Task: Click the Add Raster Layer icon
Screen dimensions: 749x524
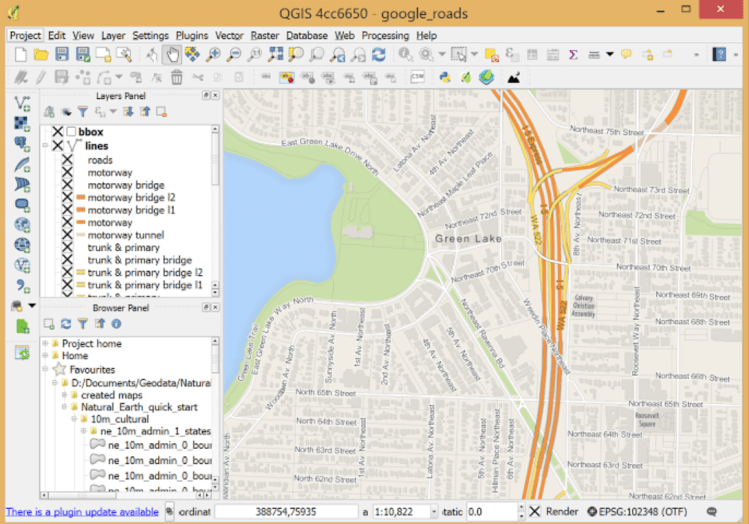Action: (x=22, y=124)
